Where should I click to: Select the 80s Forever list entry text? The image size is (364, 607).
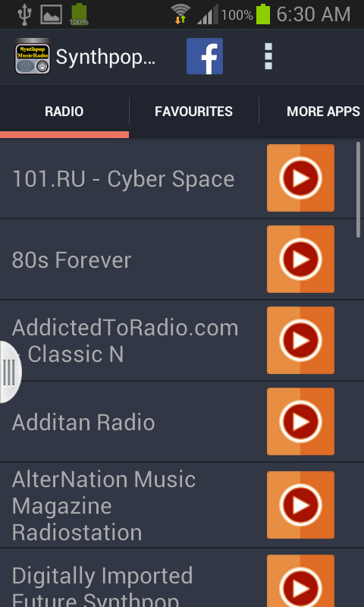pos(71,260)
